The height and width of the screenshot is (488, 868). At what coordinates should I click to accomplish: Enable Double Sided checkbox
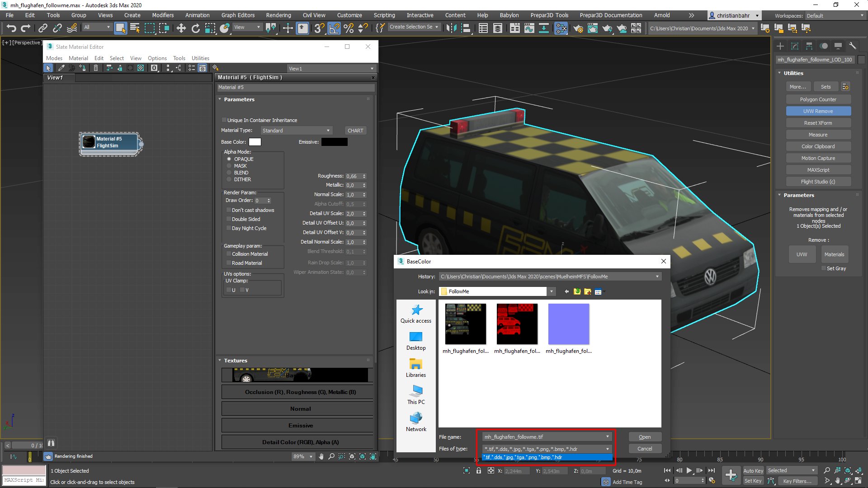coord(229,219)
